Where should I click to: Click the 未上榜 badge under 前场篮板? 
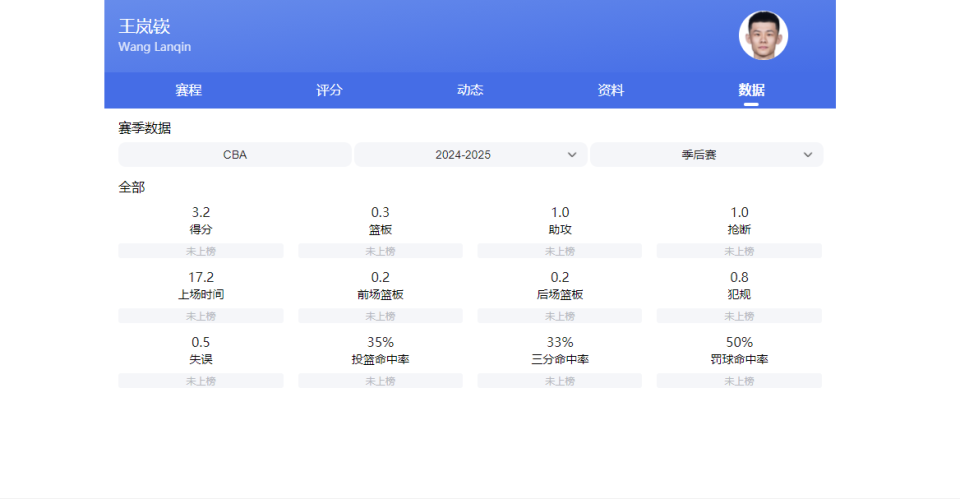coord(380,316)
